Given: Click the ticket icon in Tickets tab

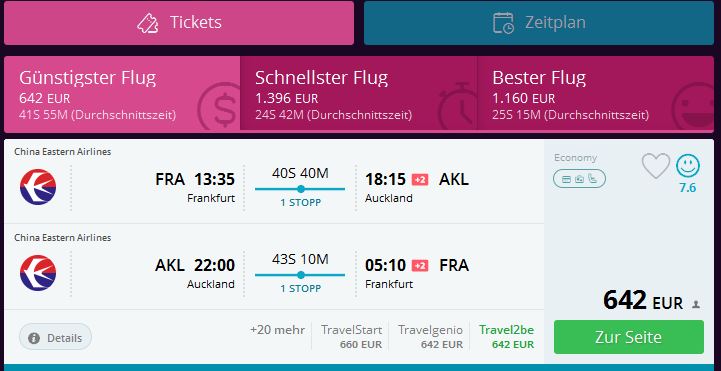Looking at the screenshot, I should tap(148, 23).
